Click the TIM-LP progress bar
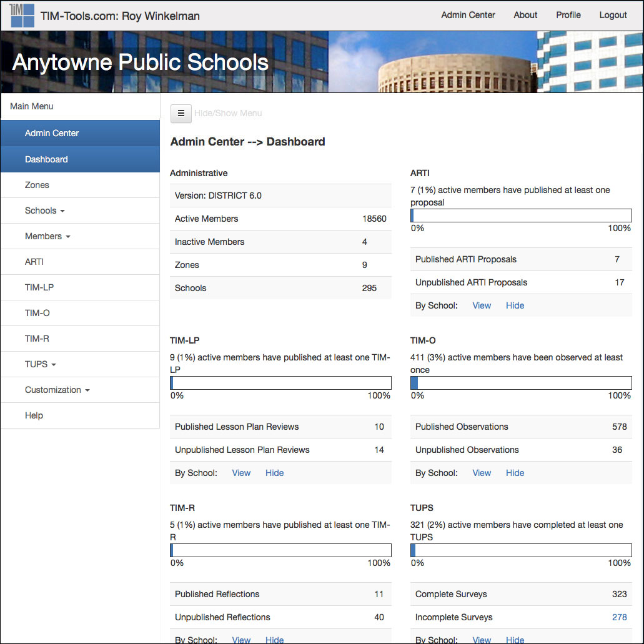This screenshot has height=644, width=644. [x=280, y=383]
